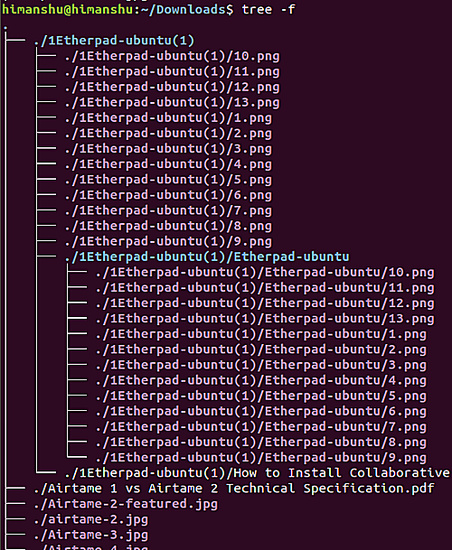Click ./1Etherpad-ubuntu(1)/9.png file line
The width and height of the screenshot is (452, 550).
click(168, 241)
